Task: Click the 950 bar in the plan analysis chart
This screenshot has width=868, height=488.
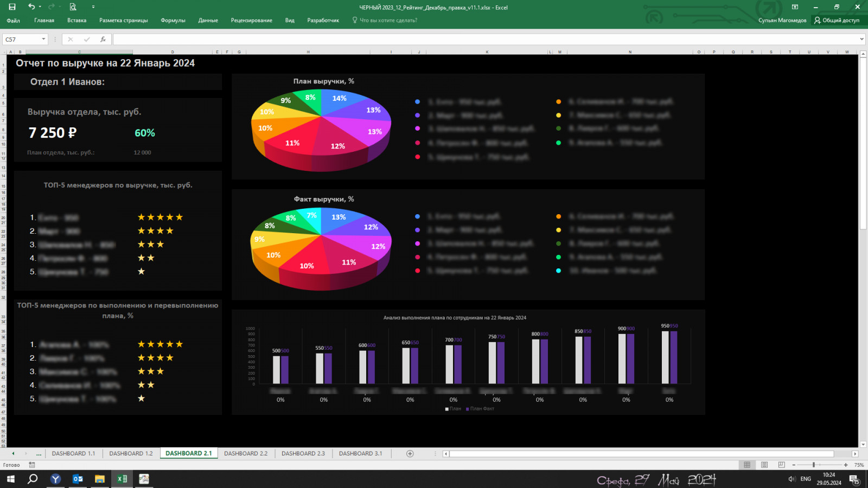Action: tap(665, 357)
